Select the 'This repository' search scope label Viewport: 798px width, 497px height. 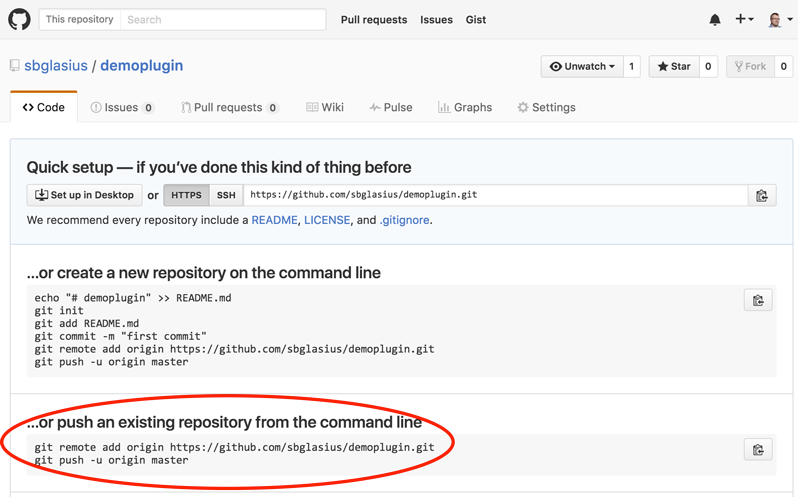(x=79, y=19)
